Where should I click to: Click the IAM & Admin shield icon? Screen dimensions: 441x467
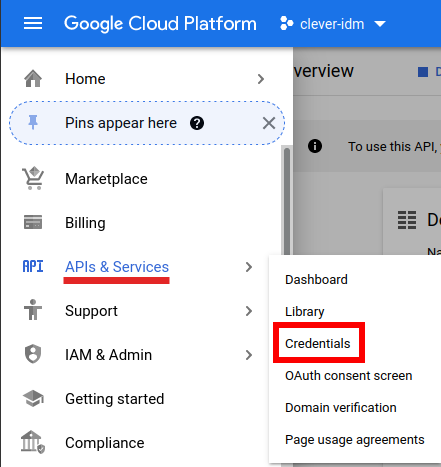[x=33, y=354]
